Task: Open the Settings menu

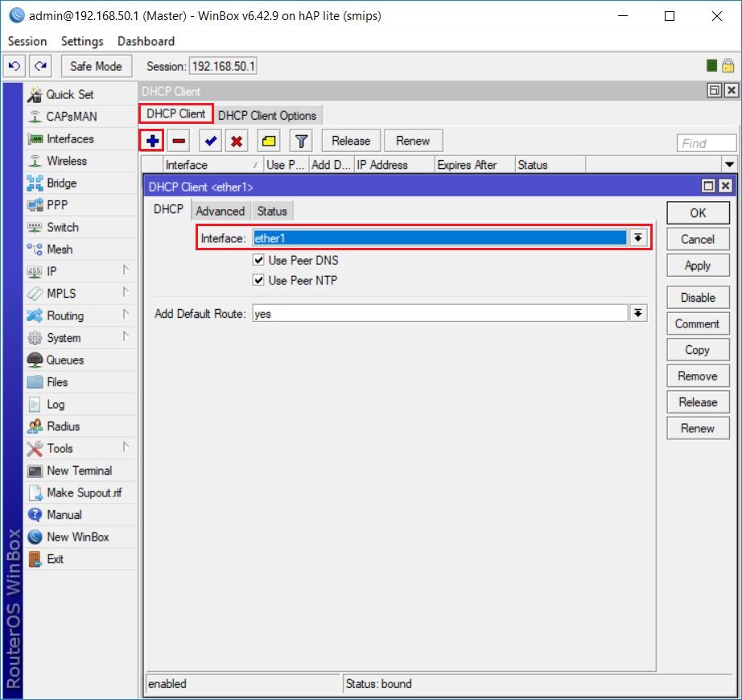Action: point(82,41)
